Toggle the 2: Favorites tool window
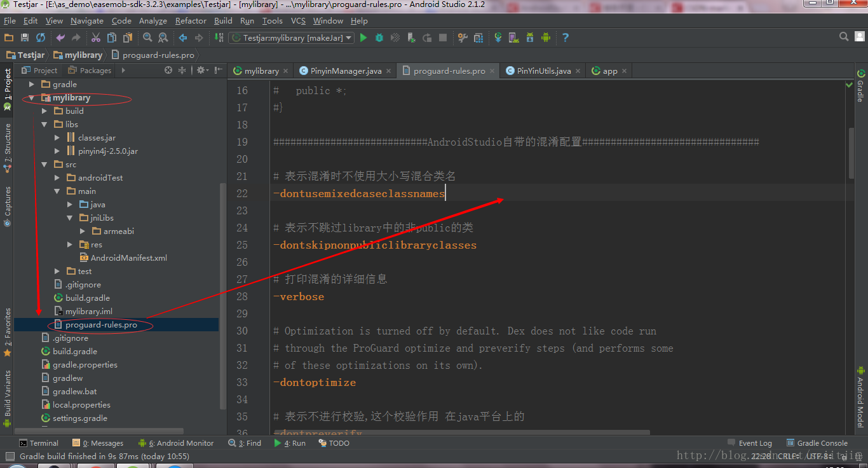 click(8, 332)
